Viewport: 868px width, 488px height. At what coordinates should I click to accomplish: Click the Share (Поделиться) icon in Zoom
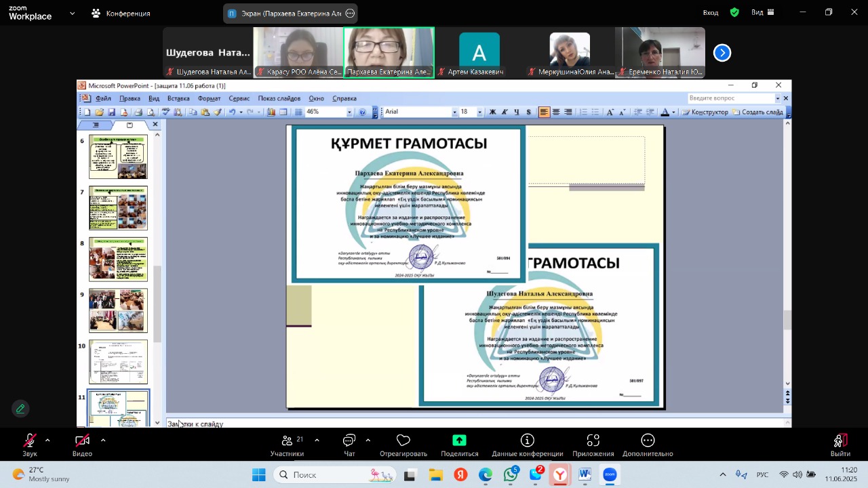coord(459,441)
